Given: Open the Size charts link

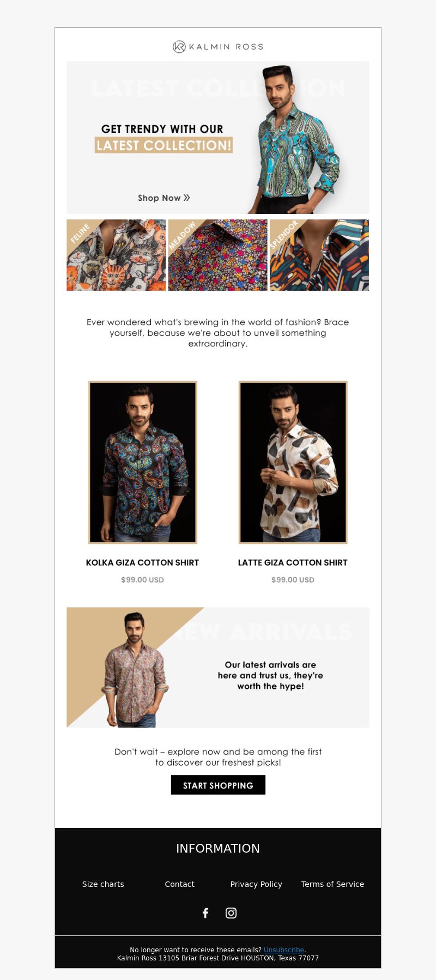Looking at the screenshot, I should click(103, 884).
